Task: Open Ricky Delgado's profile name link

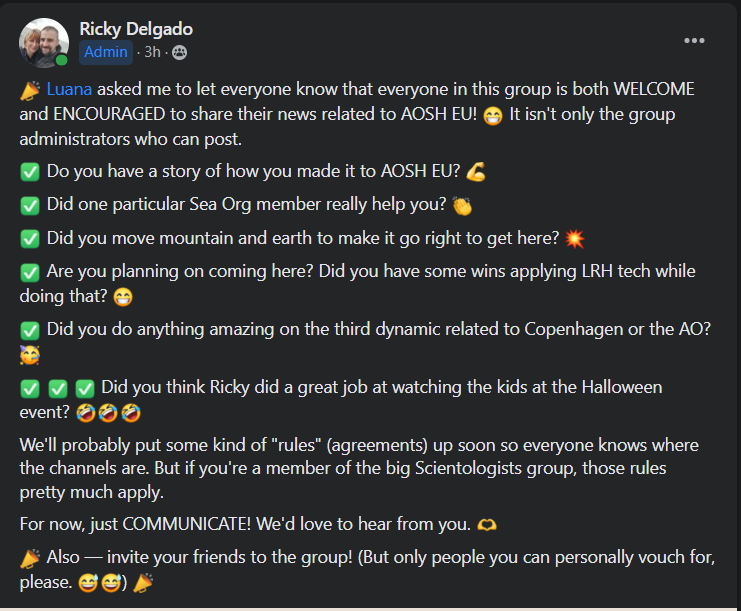Action: pyautogui.click(x=136, y=29)
